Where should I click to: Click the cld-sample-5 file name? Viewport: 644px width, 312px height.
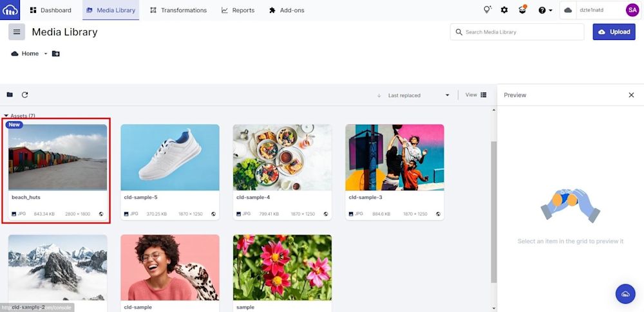coord(141,197)
